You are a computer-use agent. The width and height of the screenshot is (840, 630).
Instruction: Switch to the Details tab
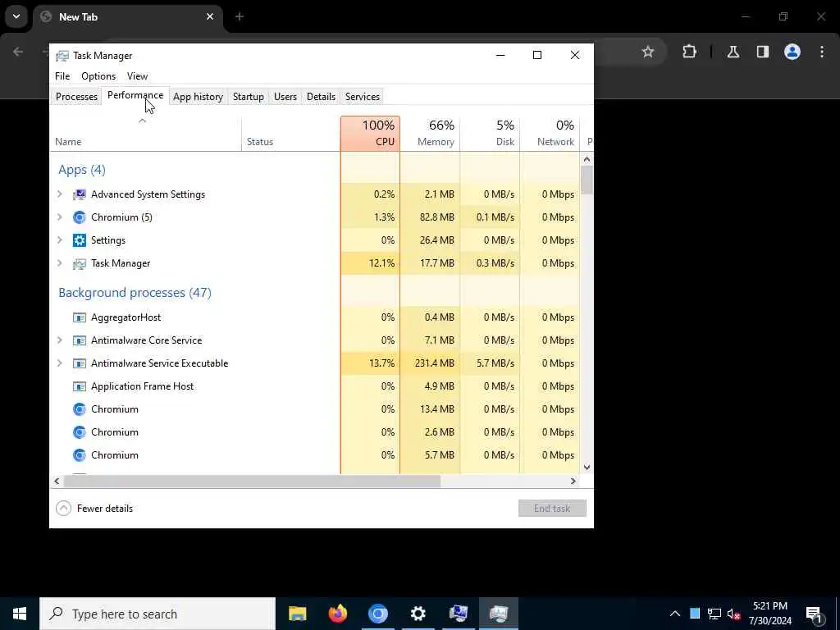pos(321,97)
